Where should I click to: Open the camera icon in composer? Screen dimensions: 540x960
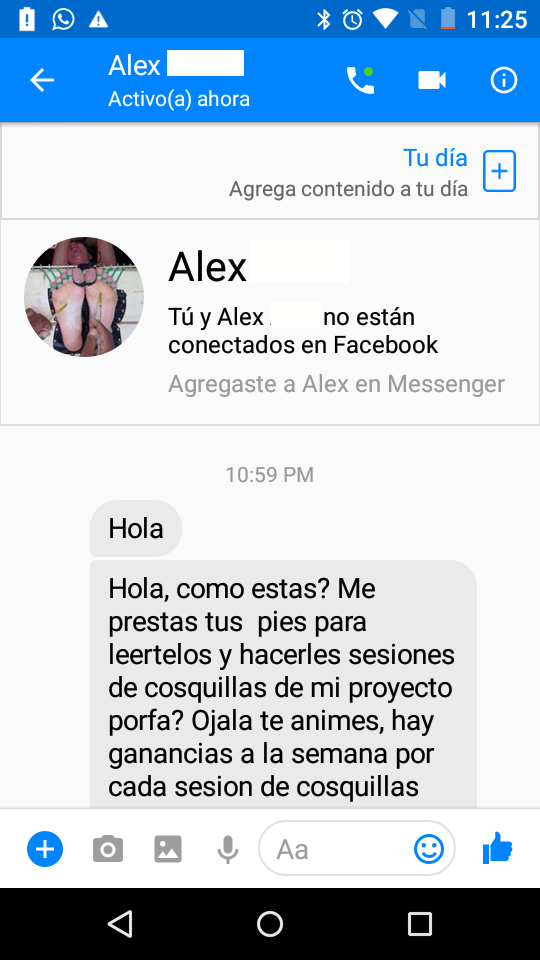click(x=108, y=850)
